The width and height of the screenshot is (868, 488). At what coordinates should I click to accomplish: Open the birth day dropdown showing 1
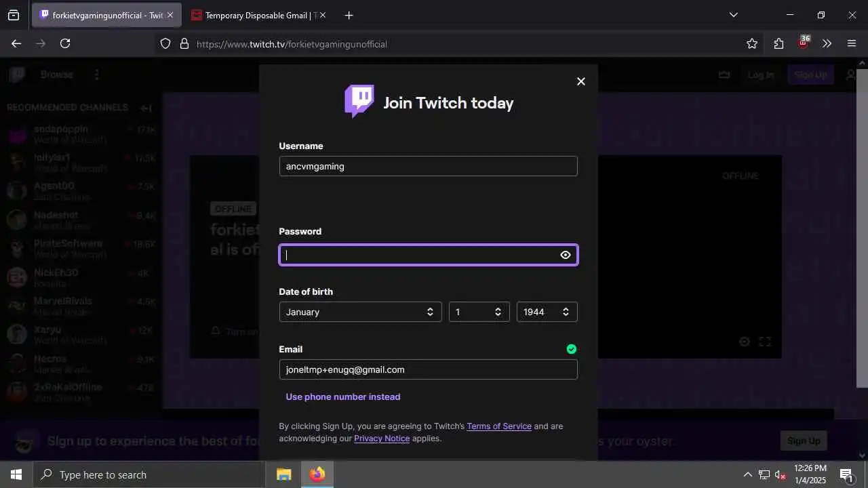click(479, 312)
